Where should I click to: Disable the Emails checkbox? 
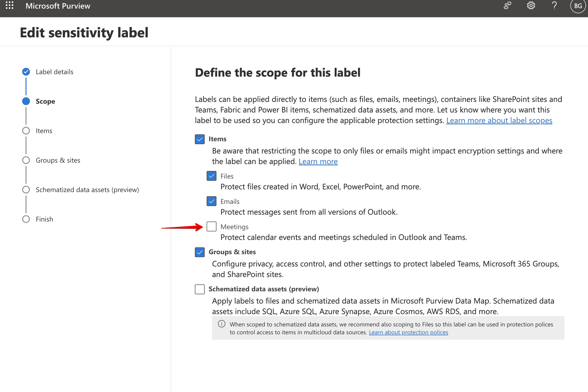pyautogui.click(x=212, y=201)
